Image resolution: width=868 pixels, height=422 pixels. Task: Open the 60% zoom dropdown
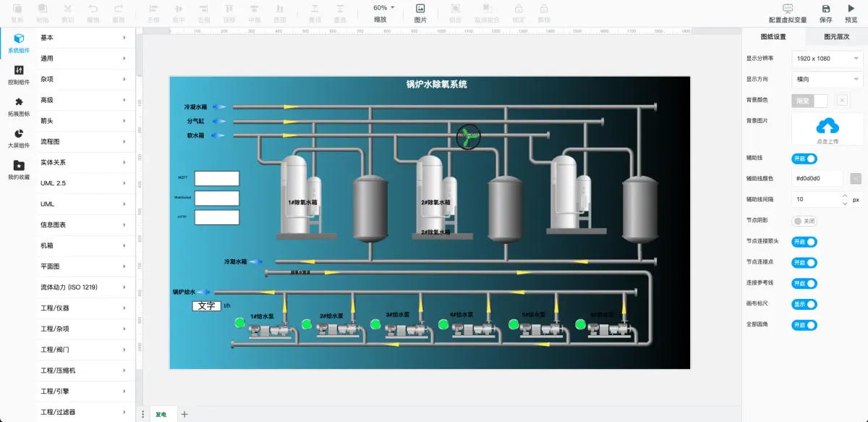pos(383,8)
